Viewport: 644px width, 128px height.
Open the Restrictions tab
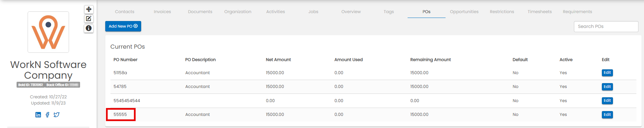(502, 12)
